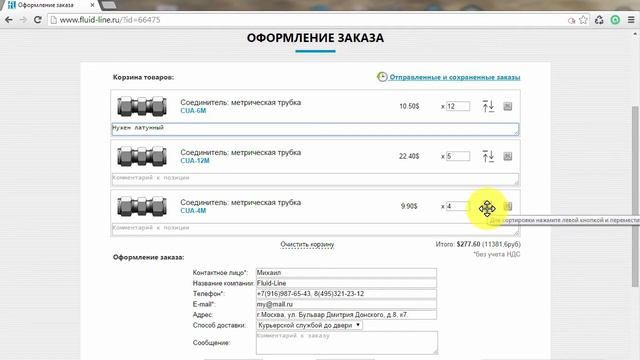The image size is (640, 360).
Task: Click the 10.50$ price of CUA-6M
Action: pyautogui.click(x=409, y=106)
